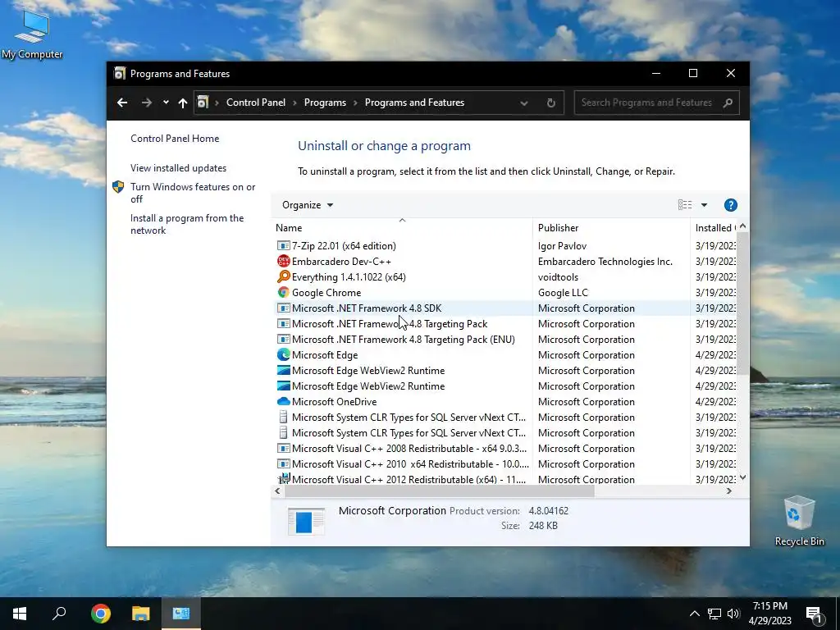Change view with the view layout icon

tap(685, 204)
